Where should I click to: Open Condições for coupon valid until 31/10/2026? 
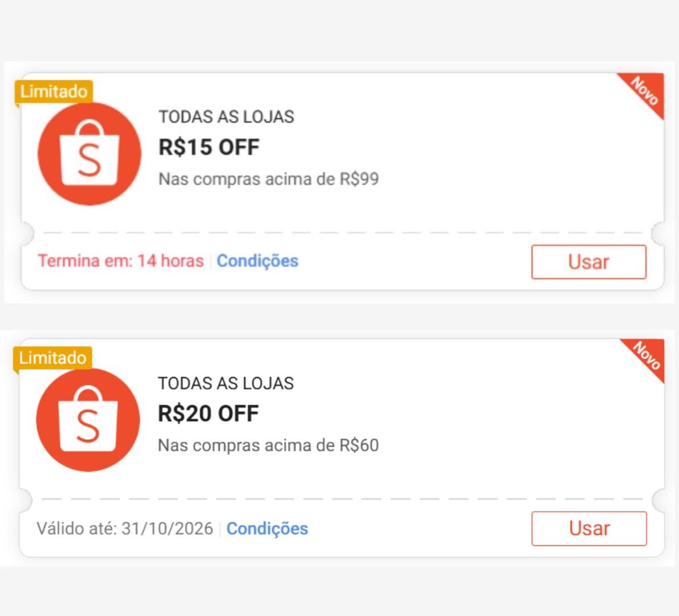tap(267, 529)
